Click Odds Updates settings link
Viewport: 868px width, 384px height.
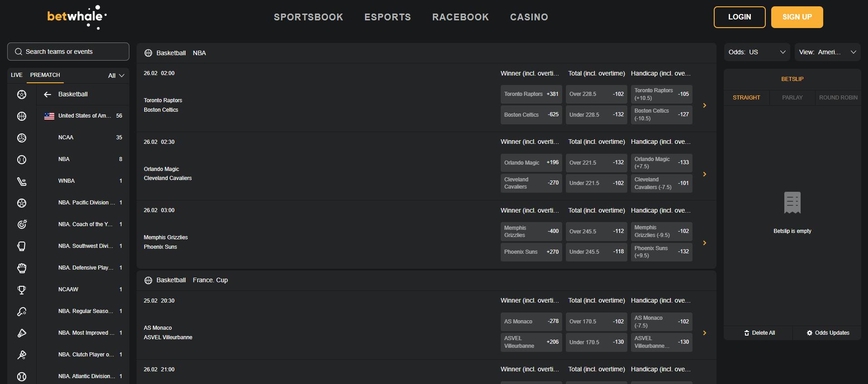[828, 333]
